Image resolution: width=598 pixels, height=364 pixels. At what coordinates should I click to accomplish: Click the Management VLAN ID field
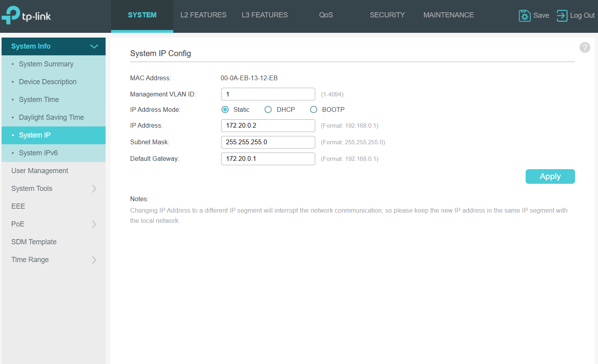268,94
